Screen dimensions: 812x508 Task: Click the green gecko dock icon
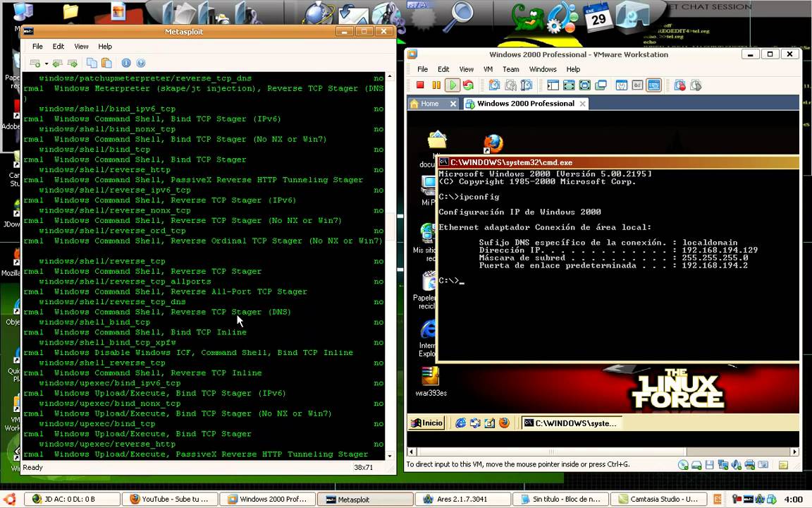(x=527, y=17)
